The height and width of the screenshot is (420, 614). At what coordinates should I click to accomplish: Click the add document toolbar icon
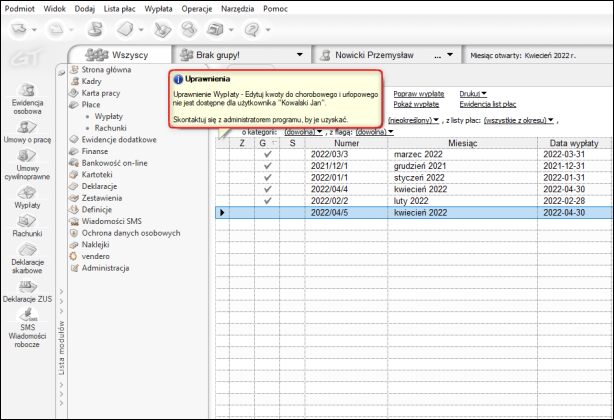[125, 29]
